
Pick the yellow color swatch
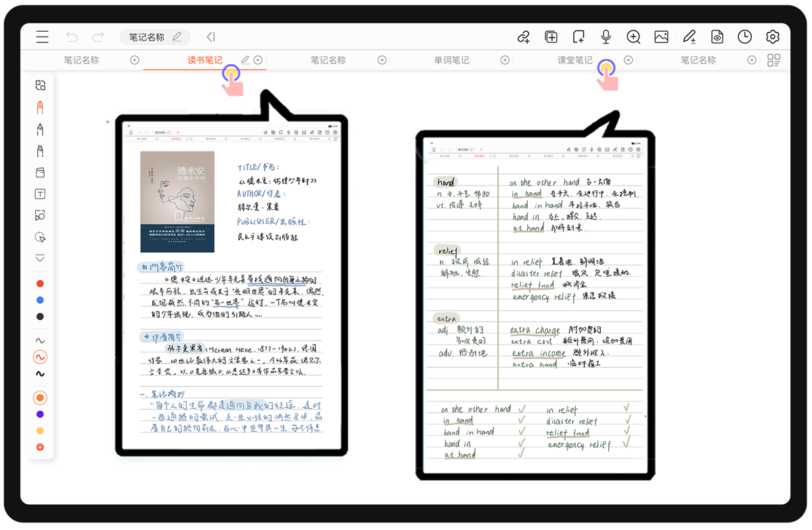(40, 430)
